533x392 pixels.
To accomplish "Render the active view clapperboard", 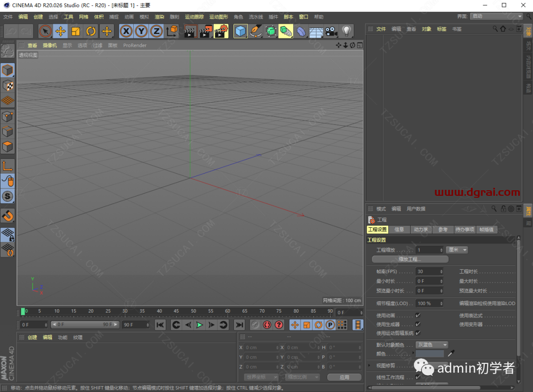I will [190, 31].
